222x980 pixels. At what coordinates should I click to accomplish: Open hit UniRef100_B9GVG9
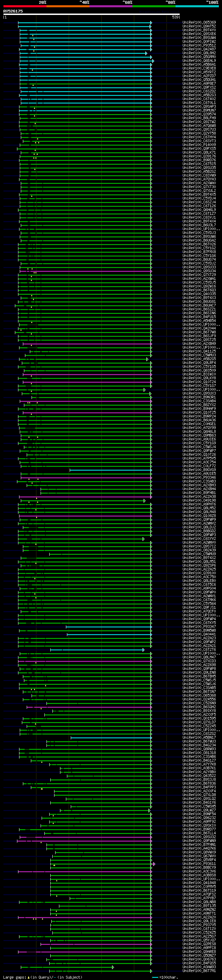199,470
